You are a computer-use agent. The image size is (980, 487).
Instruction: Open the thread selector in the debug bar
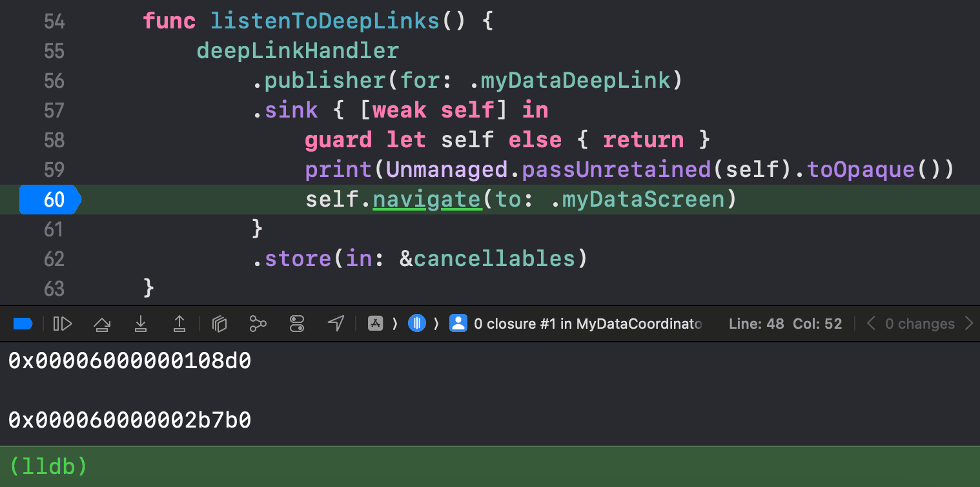[417, 324]
